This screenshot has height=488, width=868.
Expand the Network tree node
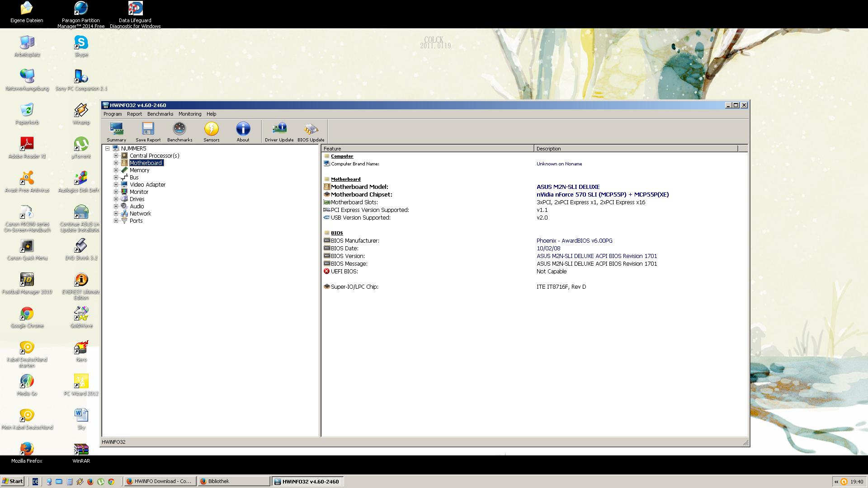pyautogui.click(x=116, y=213)
